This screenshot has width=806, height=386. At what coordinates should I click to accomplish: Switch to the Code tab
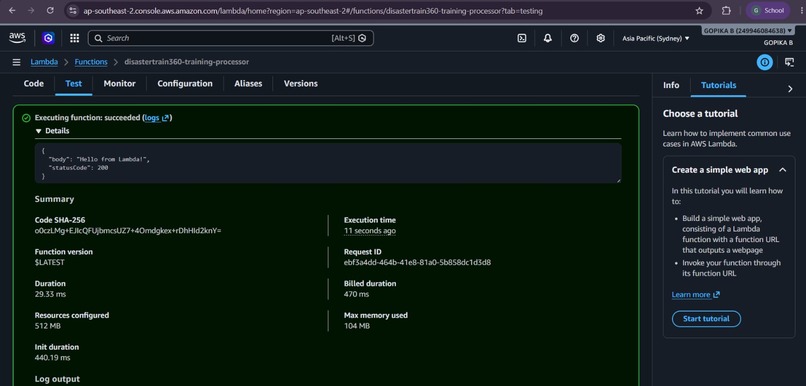[34, 84]
